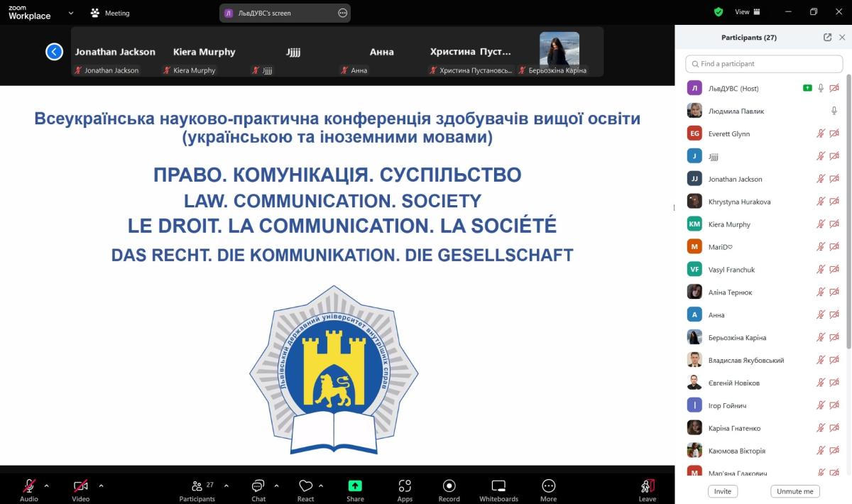
Task: Click the Unmute me button
Action: (794, 491)
